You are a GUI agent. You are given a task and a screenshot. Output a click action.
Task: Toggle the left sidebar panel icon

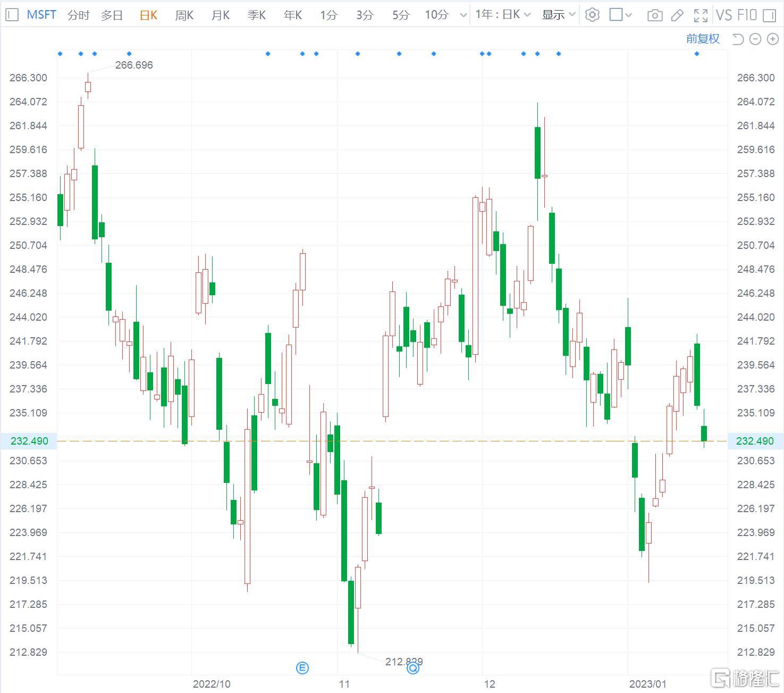coord(12,15)
